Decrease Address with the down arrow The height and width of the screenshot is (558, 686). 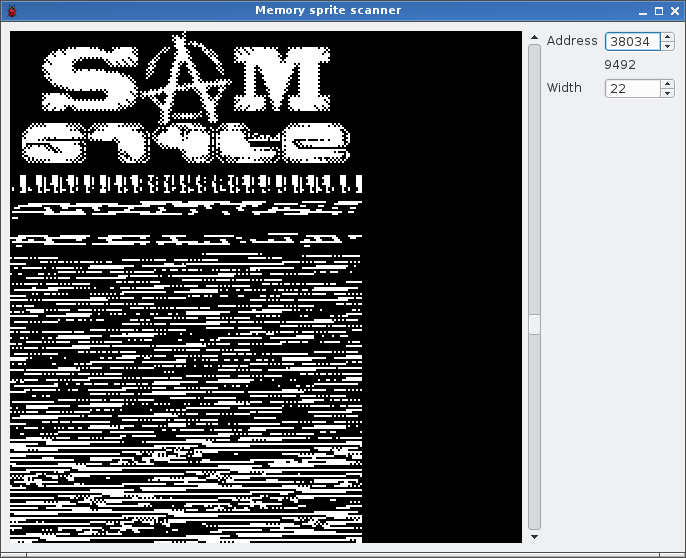(x=667, y=46)
